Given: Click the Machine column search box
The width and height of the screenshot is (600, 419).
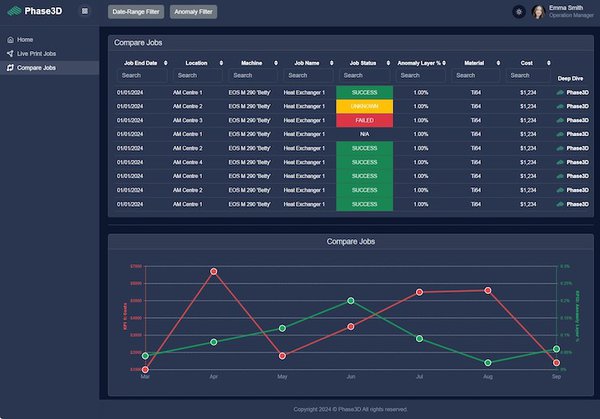Looking at the screenshot, I should (255, 75).
